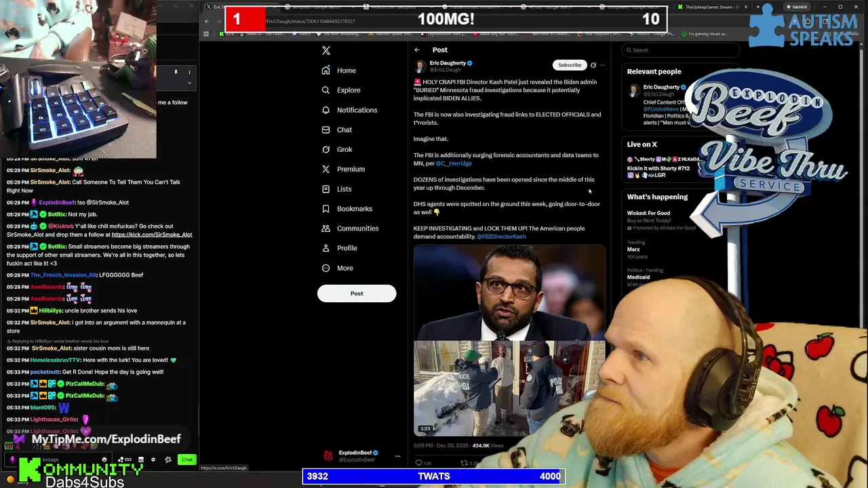Open 'Fix gaming issues' bookmark
The height and width of the screenshot is (488, 868).
click(x=705, y=34)
